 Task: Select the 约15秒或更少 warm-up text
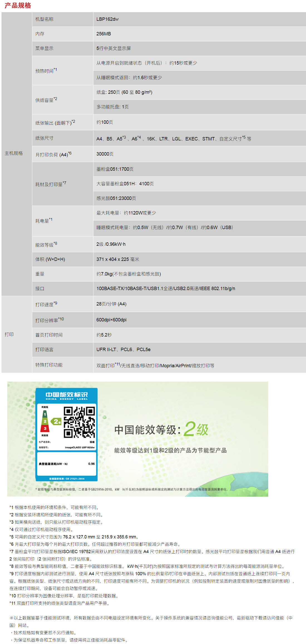(x=183, y=63)
